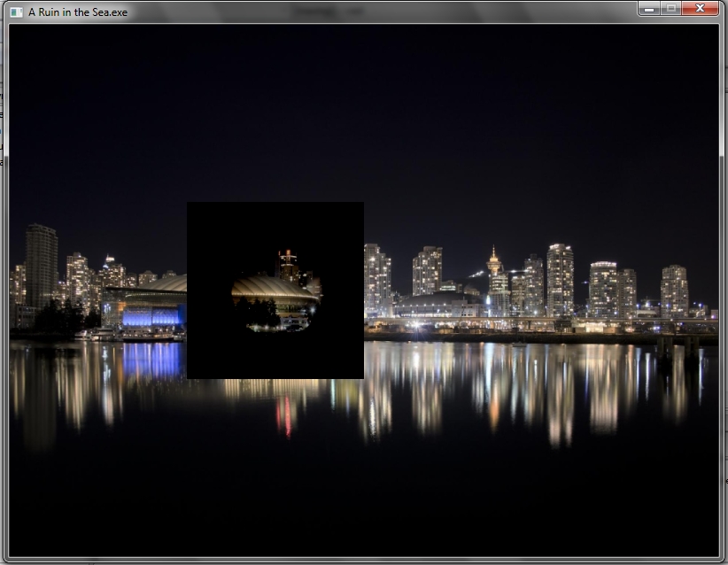The image size is (728, 565).
Task: Click the red light reflection in the water
Action: (x=284, y=415)
